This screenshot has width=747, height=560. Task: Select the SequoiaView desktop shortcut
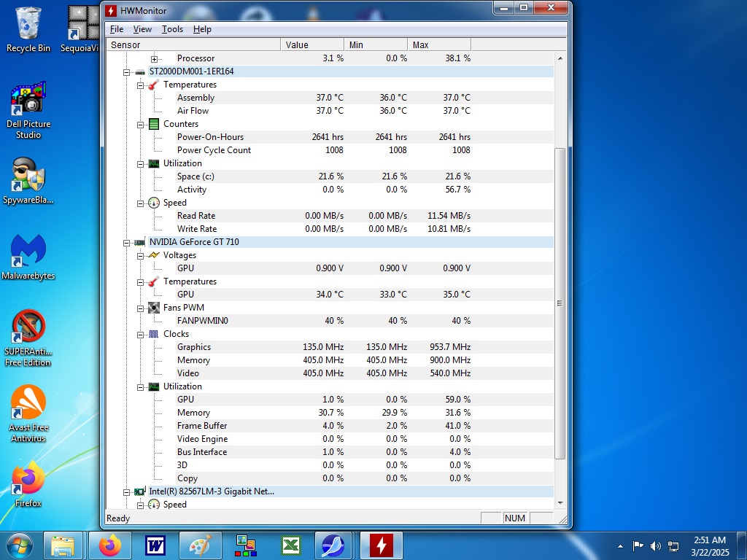(x=81, y=29)
